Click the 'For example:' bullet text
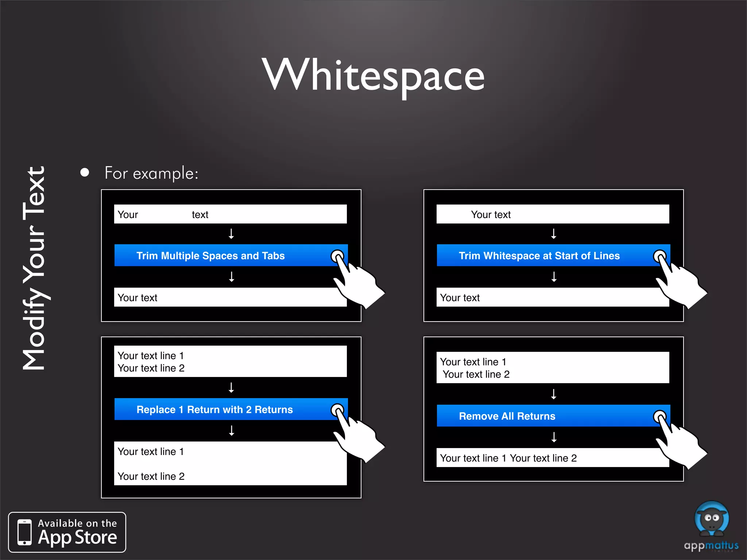Screen dimensions: 747x560 pyautogui.click(x=151, y=173)
